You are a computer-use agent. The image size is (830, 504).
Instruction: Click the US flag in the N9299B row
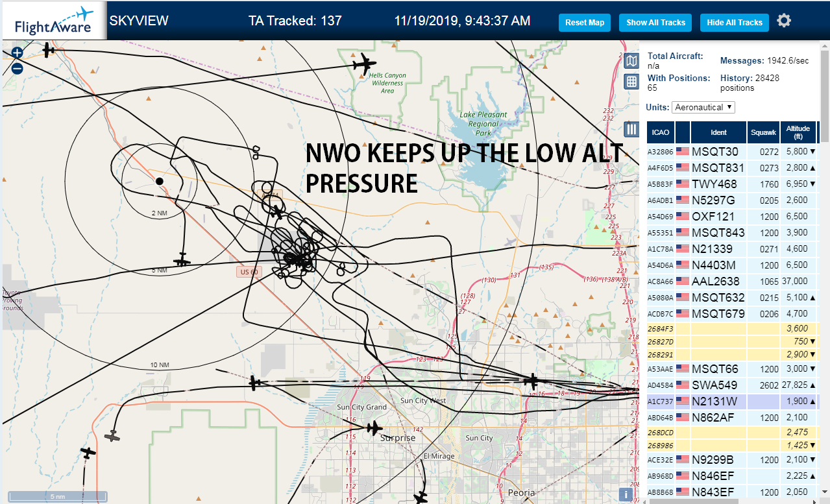click(683, 460)
